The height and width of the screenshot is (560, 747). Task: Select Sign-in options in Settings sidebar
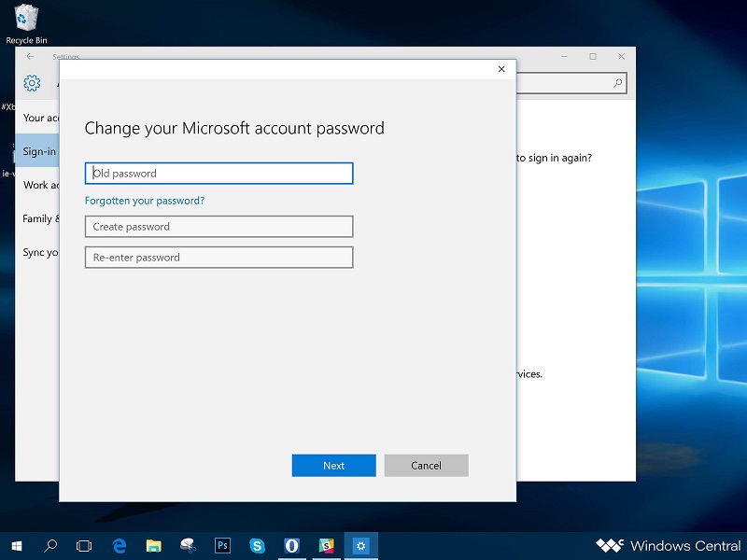pyautogui.click(x=38, y=151)
